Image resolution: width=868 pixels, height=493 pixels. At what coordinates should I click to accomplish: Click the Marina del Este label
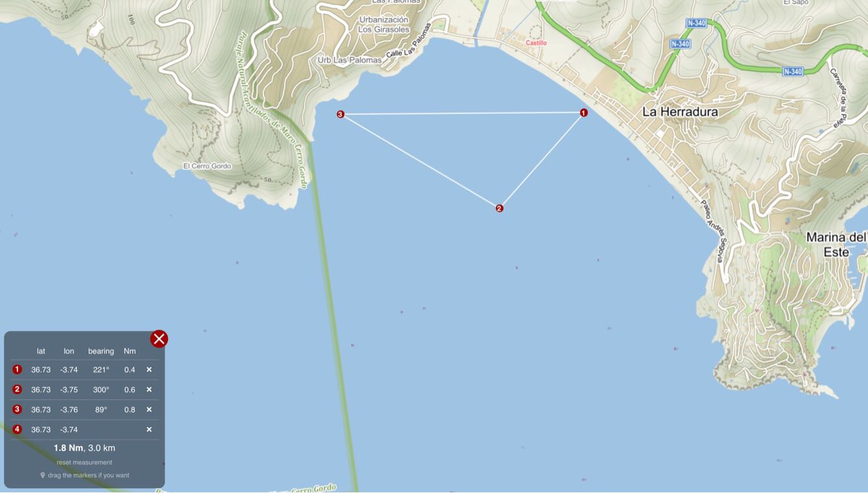click(837, 245)
